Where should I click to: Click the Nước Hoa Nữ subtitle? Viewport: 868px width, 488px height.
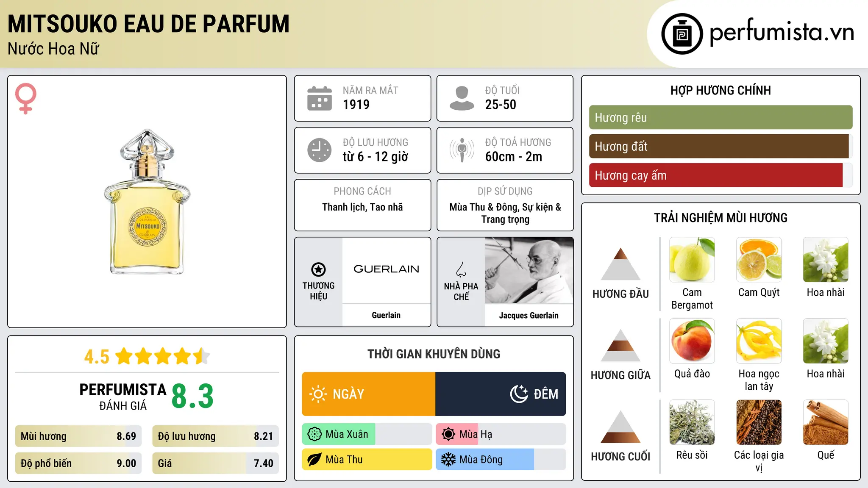[x=53, y=49]
